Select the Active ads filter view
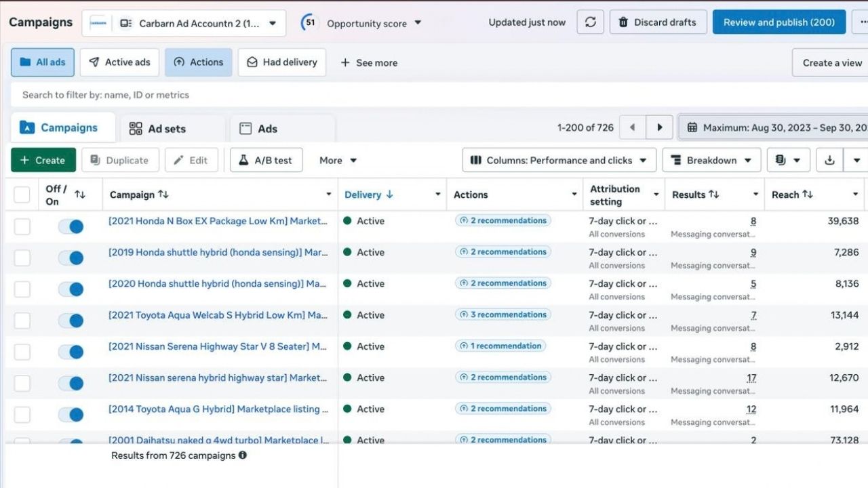This screenshot has width=868, height=488. 119,62
